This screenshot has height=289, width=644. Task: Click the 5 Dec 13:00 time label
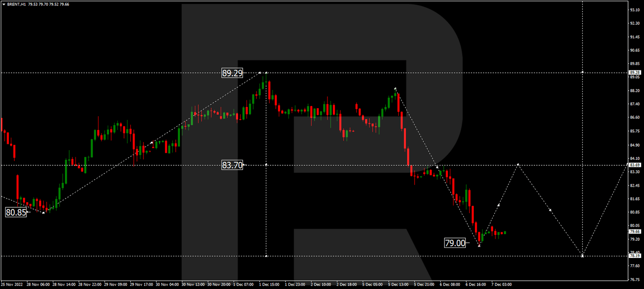(399, 284)
